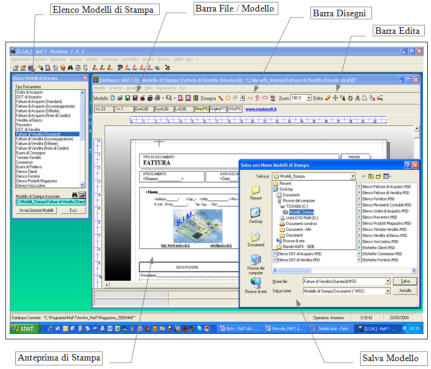
Task: Open the Zoom 100% dropdown
Action: (309, 98)
